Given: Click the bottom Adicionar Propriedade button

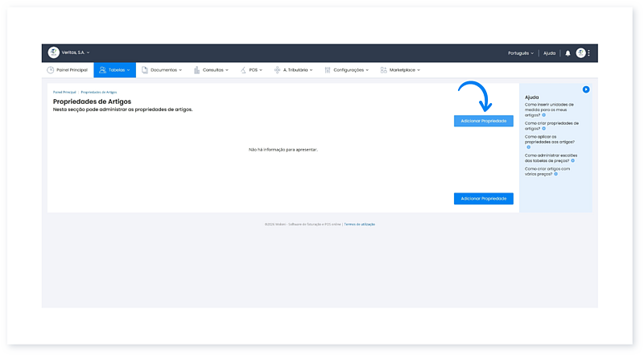Looking at the screenshot, I should tap(483, 198).
